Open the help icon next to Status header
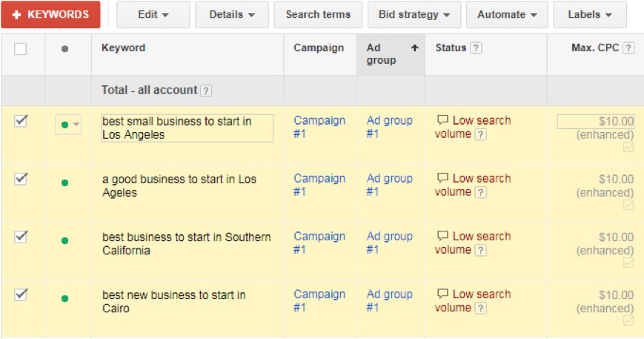644x339 pixels. pos(476,48)
